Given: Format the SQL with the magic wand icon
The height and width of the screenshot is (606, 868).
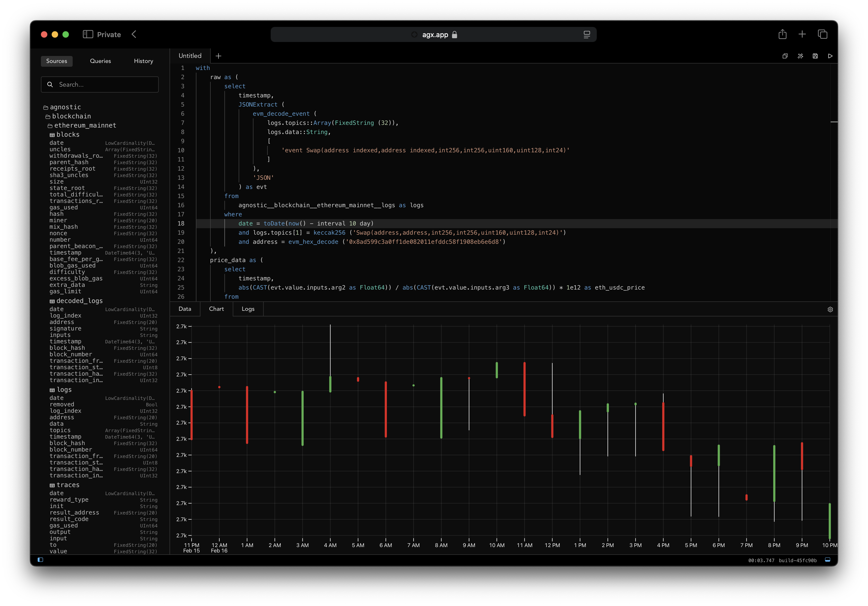Looking at the screenshot, I should 800,56.
